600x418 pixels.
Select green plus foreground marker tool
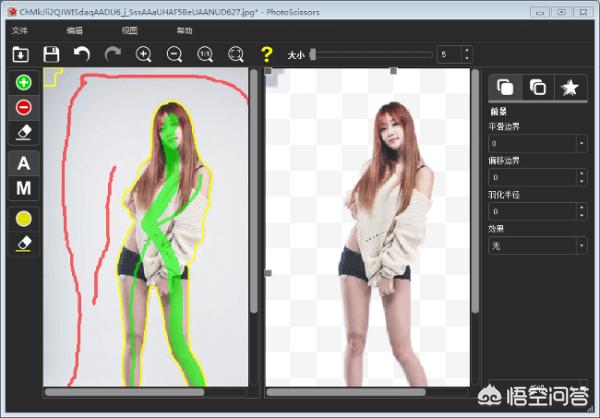tap(24, 82)
